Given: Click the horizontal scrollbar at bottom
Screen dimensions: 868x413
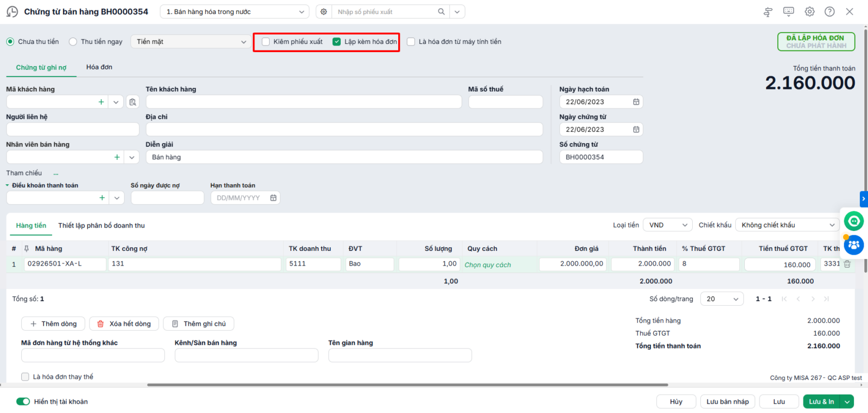Looking at the screenshot, I should point(407,385).
